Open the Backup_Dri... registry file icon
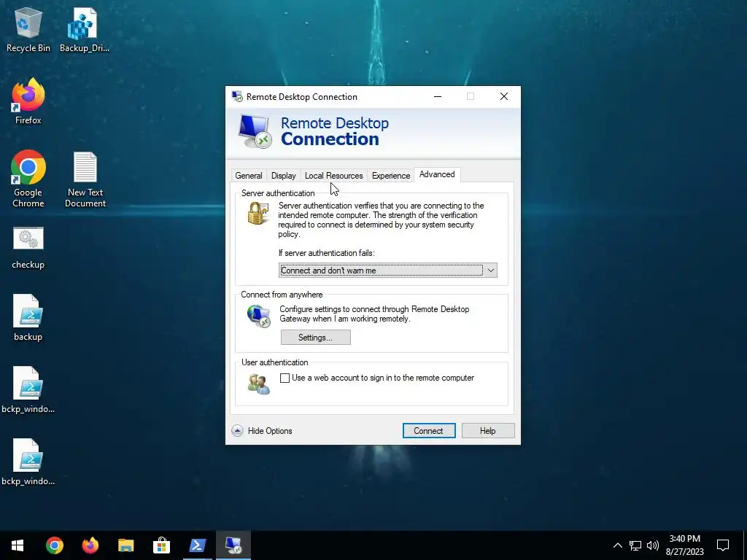This screenshot has height=560, width=747. pos(85,29)
